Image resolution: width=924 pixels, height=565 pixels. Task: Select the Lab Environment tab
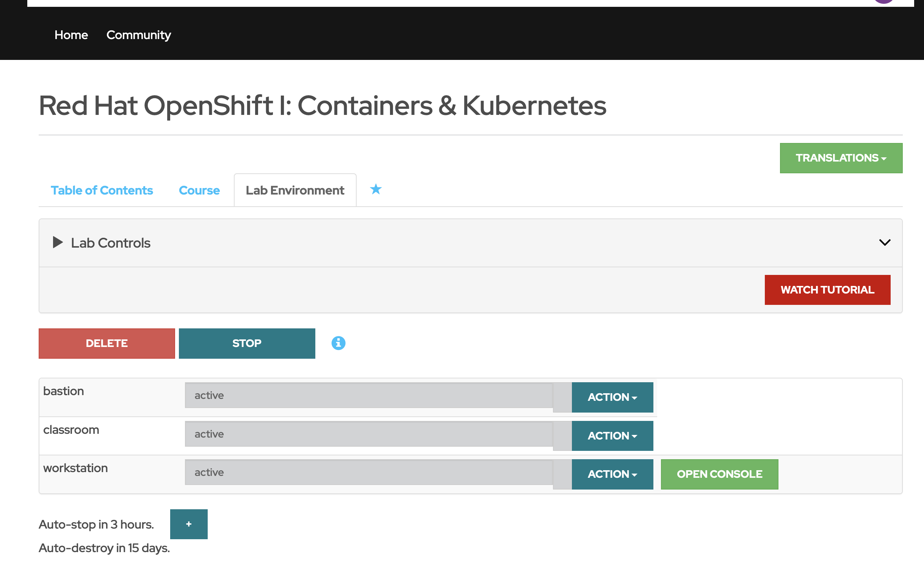point(295,190)
